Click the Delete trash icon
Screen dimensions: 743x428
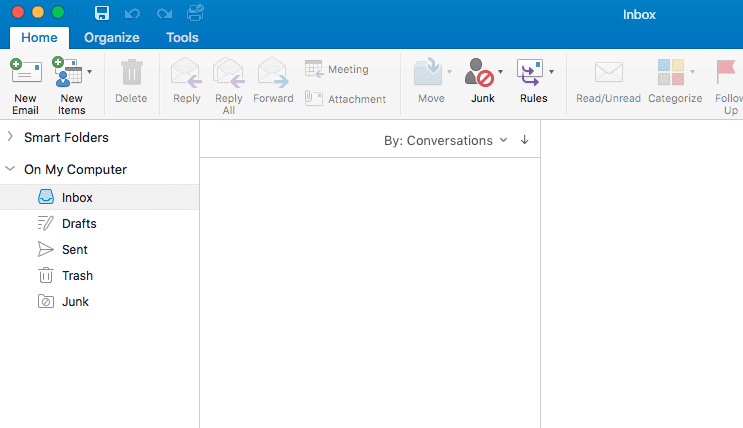[131, 73]
